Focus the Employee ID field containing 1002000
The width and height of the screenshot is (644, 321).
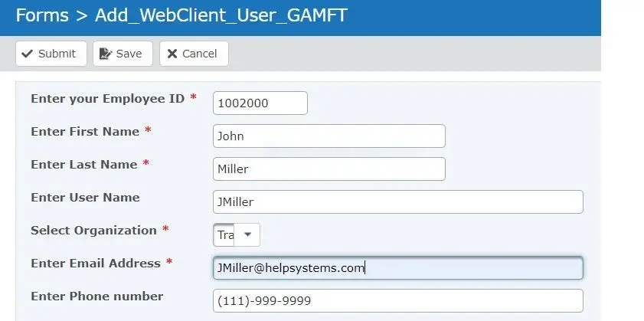coord(260,103)
